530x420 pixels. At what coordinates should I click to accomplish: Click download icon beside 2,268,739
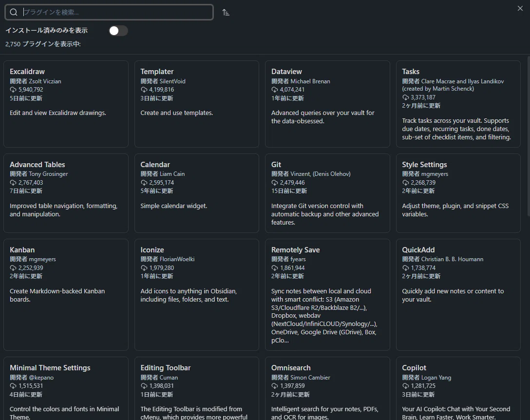406,183
